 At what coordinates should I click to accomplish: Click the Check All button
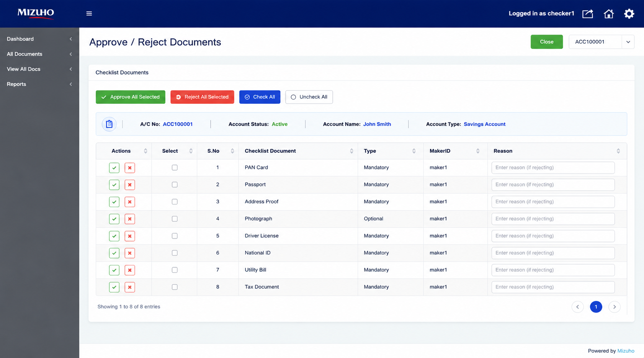[260, 97]
